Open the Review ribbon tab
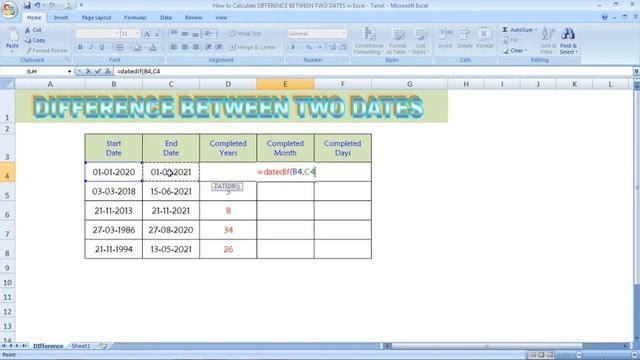Viewport: 640px width, 360px height. click(x=193, y=18)
